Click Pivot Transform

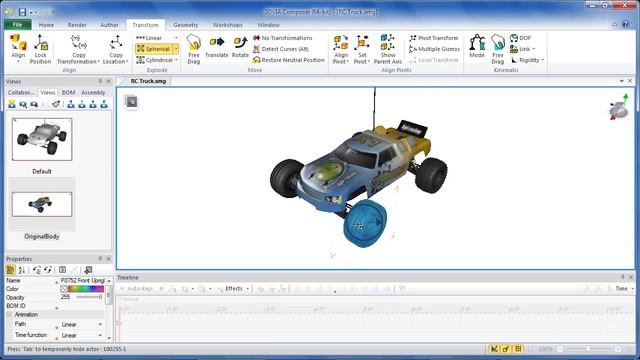coord(433,38)
